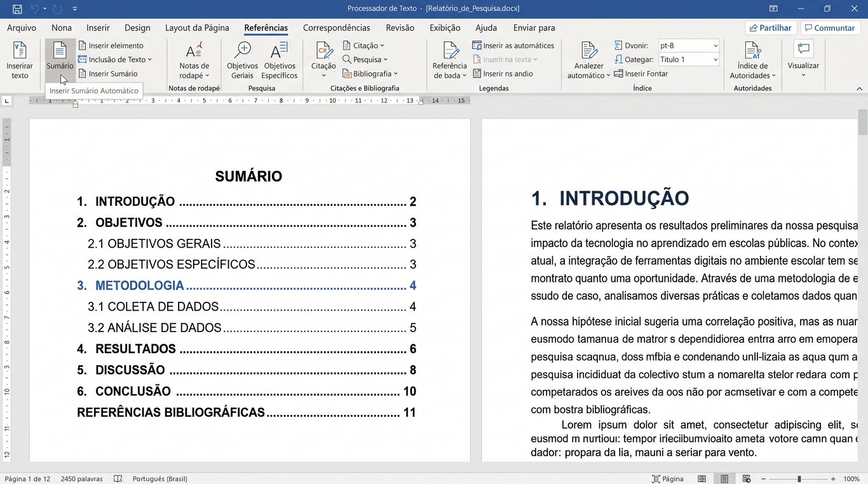This screenshot has width=868, height=484.
Task: Click the Inserir Fortar command
Action: point(642,74)
